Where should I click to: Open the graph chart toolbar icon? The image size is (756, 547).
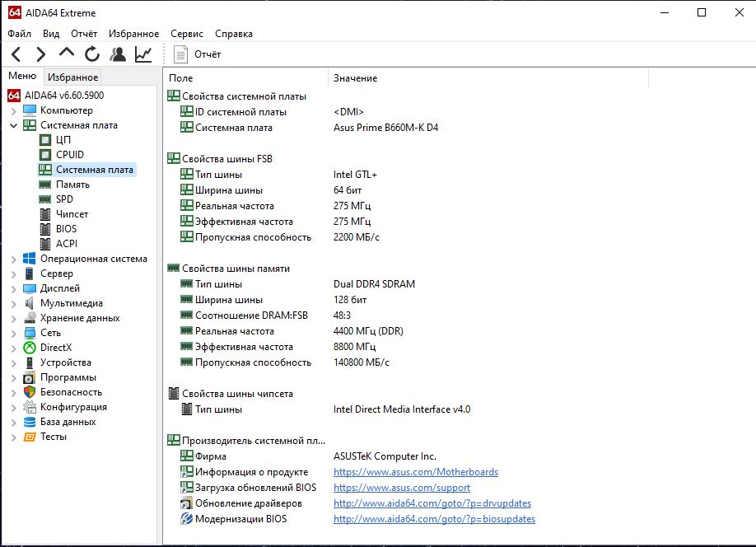[143, 54]
